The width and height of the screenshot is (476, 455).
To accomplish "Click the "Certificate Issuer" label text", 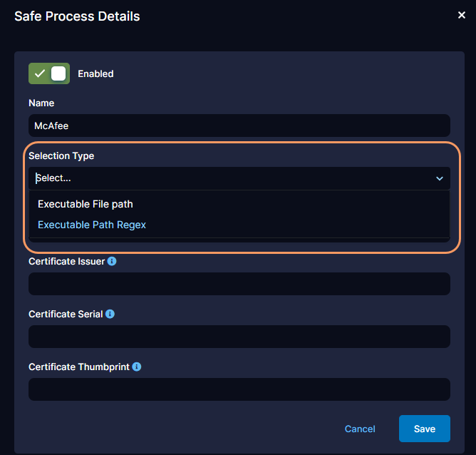I will click(x=67, y=261).
